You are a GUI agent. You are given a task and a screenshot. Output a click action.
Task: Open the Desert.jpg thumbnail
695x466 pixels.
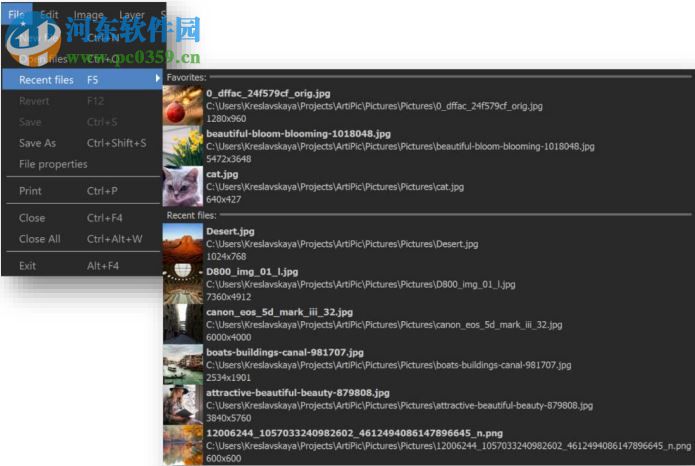click(x=183, y=243)
